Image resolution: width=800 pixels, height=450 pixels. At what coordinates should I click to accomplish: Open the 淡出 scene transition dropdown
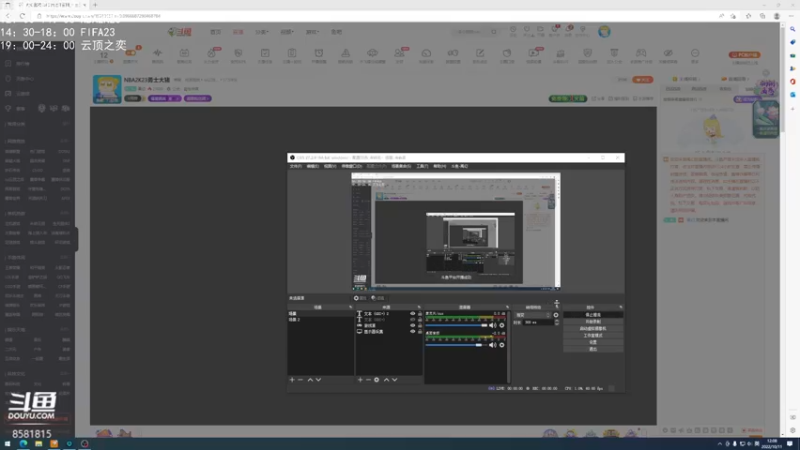[x=533, y=315]
